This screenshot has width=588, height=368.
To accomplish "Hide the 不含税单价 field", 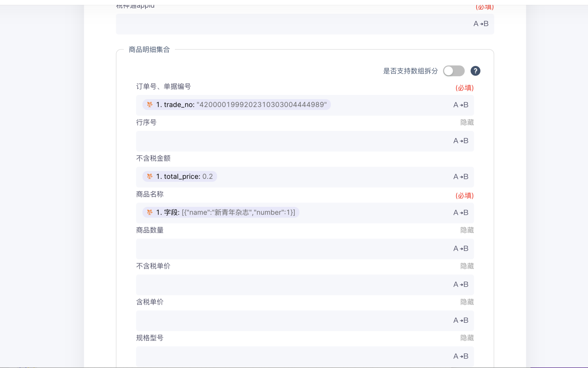I will pyautogui.click(x=467, y=266).
